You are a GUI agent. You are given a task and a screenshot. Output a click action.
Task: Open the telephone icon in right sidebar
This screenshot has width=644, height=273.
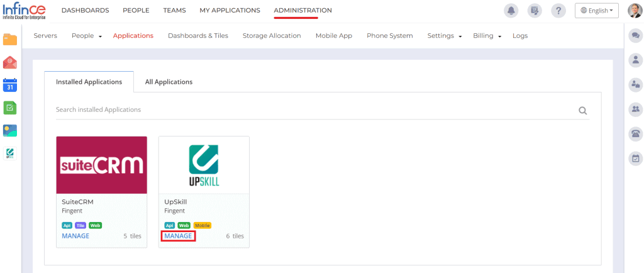(x=636, y=134)
